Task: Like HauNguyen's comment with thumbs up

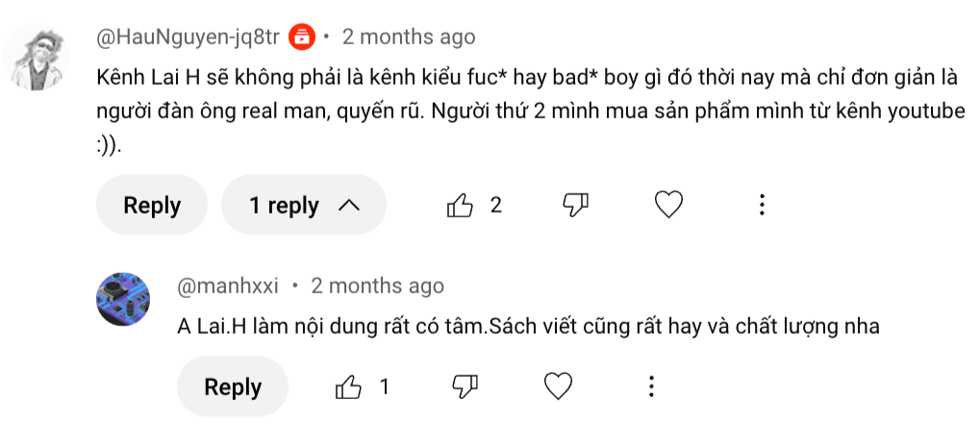Action: tap(461, 205)
